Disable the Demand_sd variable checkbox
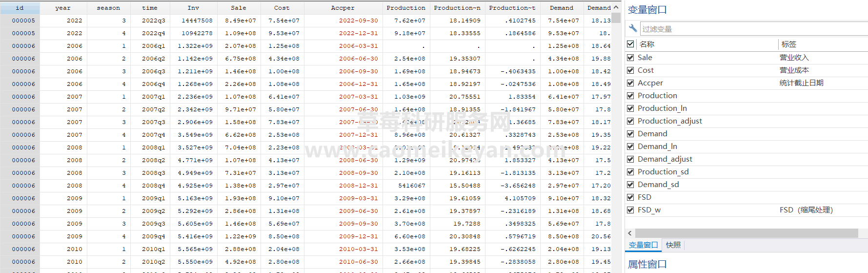Viewport: 868px width, 273px height. 630,185
